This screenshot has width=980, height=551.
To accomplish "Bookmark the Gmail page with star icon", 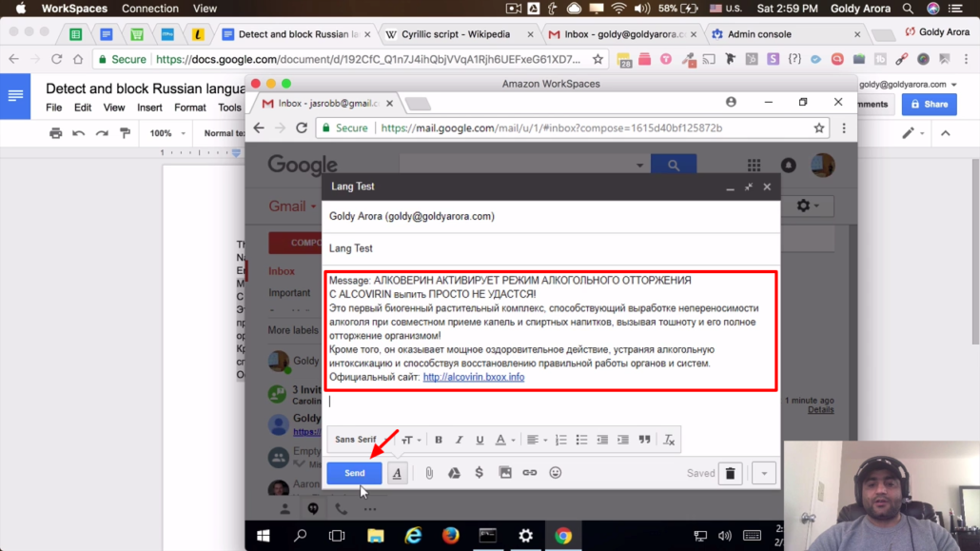I will point(819,128).
